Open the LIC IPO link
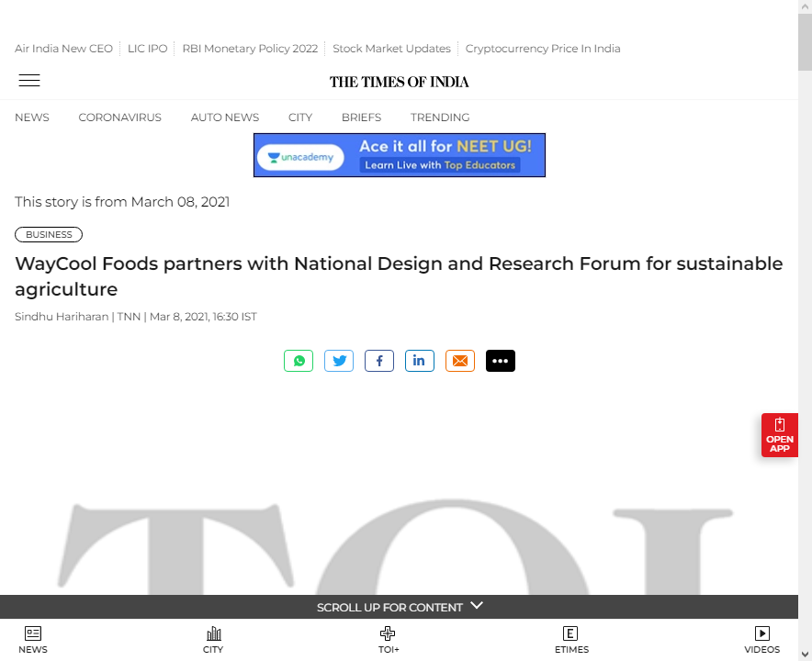The width and height of the screenshot is (812, 661). pyautogui.click(x=147, y=48)
